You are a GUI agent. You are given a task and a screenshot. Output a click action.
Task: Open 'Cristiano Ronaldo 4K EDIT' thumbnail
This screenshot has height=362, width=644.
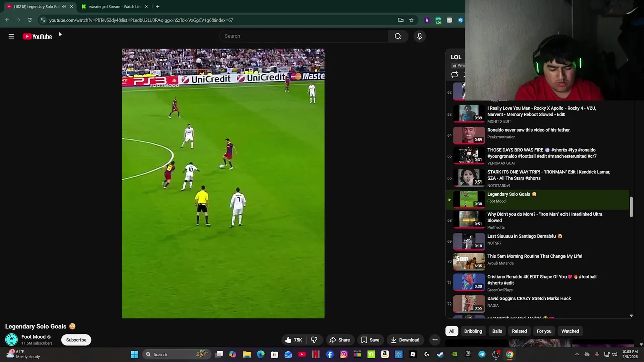point(469,281)
